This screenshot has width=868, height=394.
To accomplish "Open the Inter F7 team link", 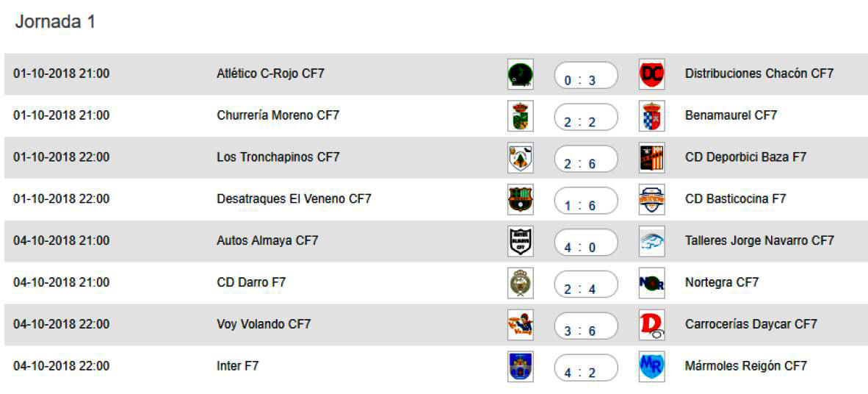I will tap(238, 366).
